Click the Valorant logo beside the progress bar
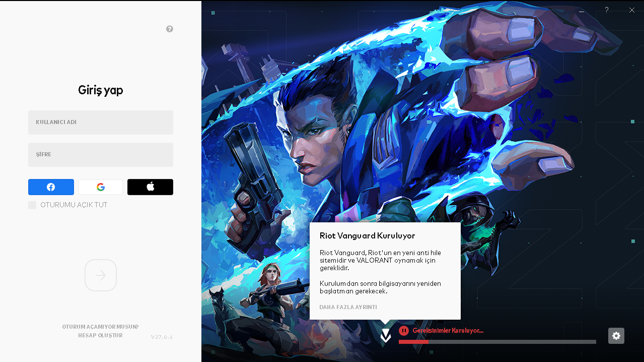 pyautogui.click(x=385, y=336)
